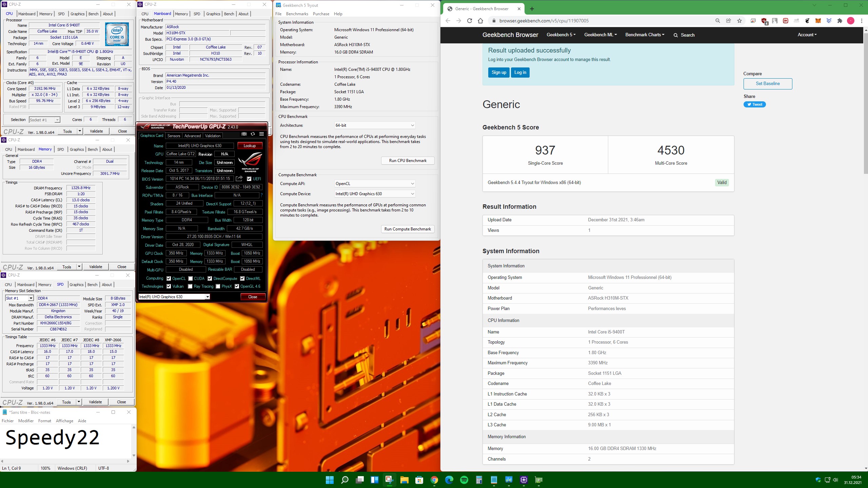Open the Chrome extensions puzzle icon

click(x=840, y=21)
